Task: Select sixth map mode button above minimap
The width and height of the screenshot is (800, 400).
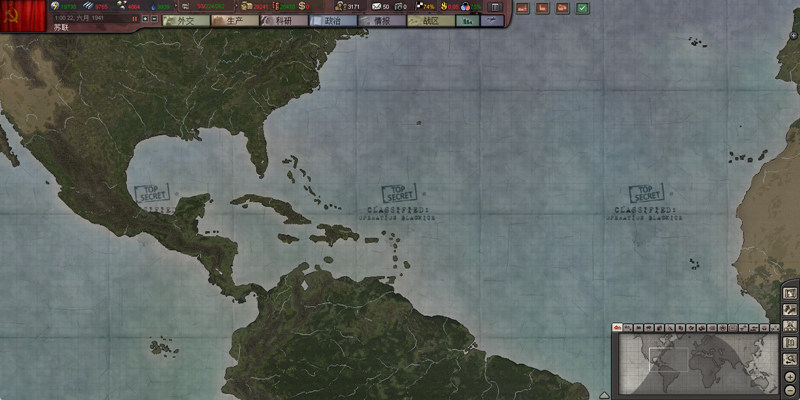Action: [670, 328]
